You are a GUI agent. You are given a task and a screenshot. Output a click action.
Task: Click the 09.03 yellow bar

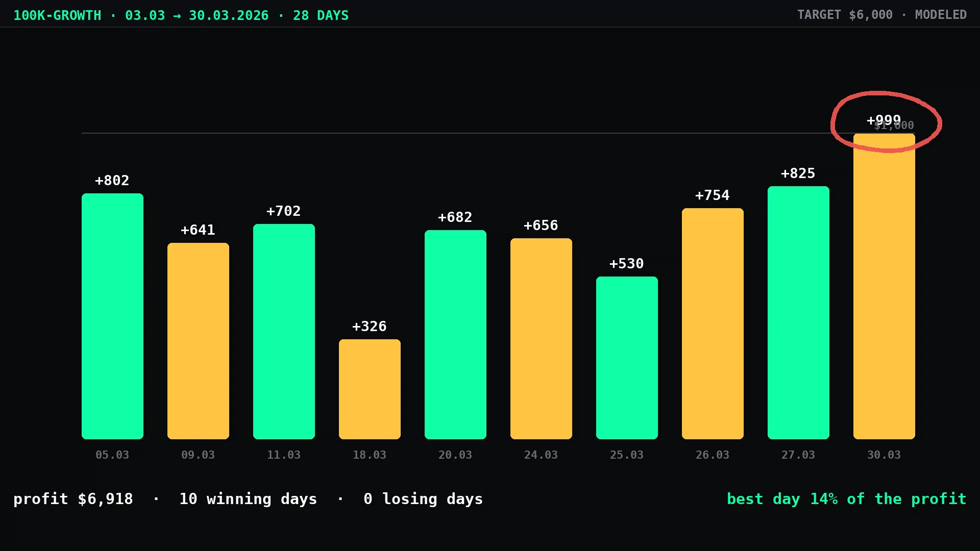click(x=198, y=341)
